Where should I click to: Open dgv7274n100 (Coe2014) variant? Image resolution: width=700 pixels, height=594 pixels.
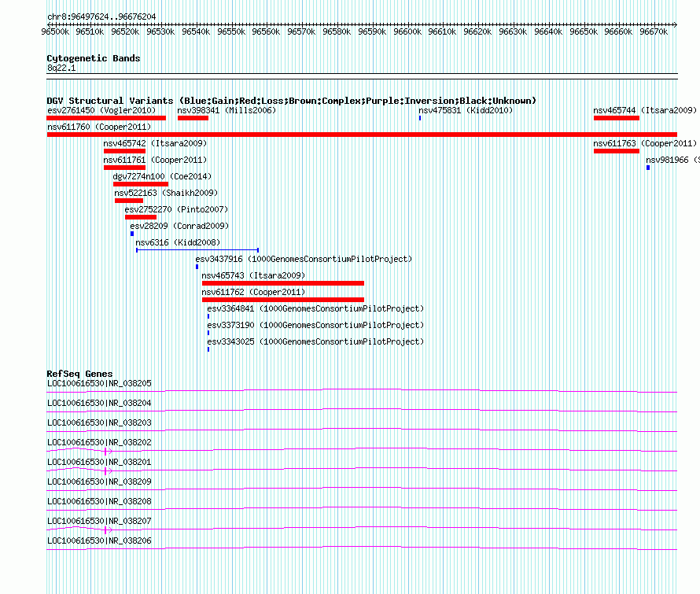(x=162, y=176)
